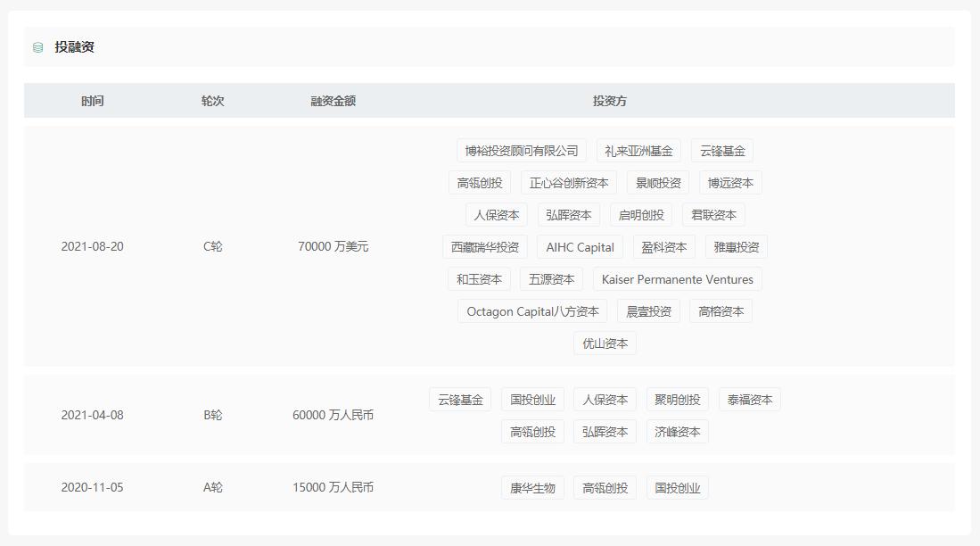Screen dimensions: 980x546
Task: Select the B轮 round cell
Action: (212, 415)
